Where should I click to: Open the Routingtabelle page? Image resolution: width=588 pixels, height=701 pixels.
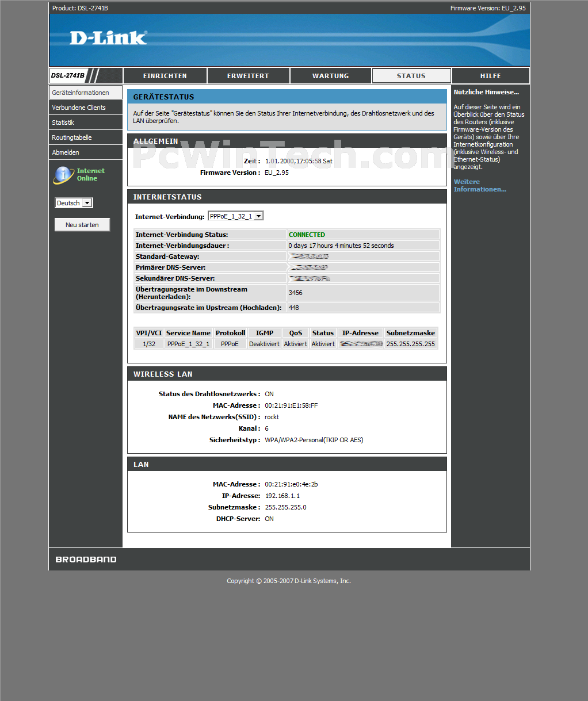coord(86,137)
